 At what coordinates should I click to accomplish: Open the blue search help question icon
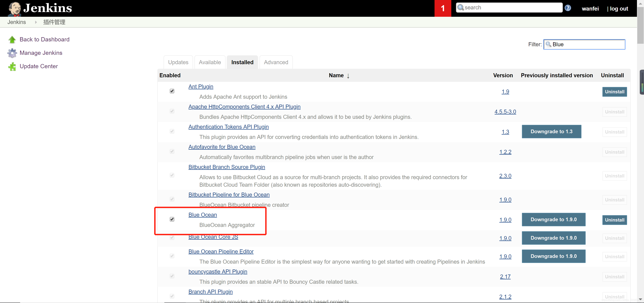point(568,8)
